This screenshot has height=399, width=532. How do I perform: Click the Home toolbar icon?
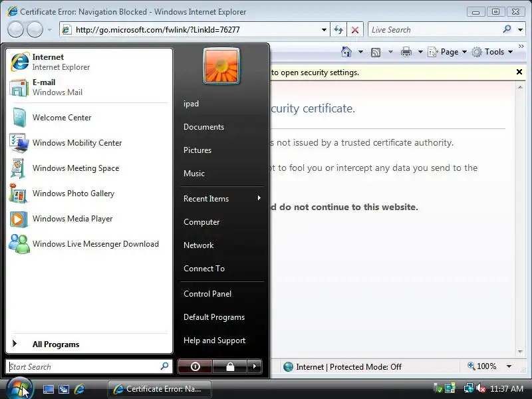click(x=346, y=52)
